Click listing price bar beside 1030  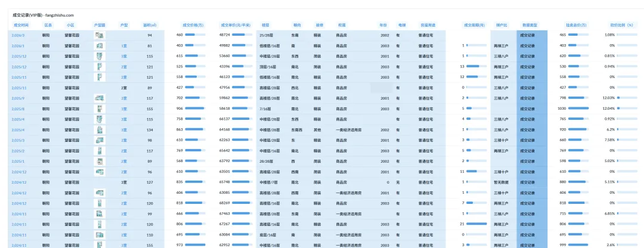point(578,109)
